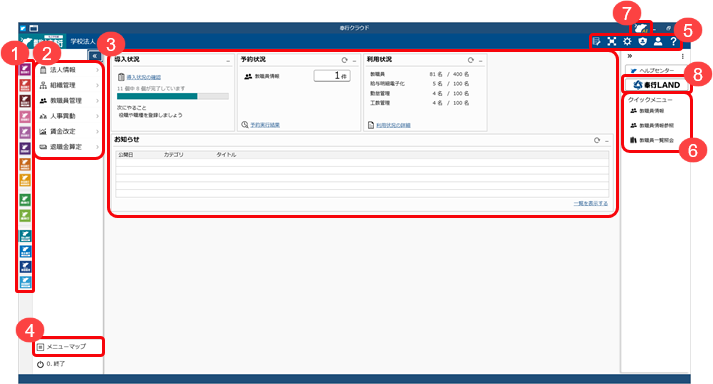Select the navy blue service icon in sidebar
The width and height of the screenshot is (713, 384).
pos(25,267)
